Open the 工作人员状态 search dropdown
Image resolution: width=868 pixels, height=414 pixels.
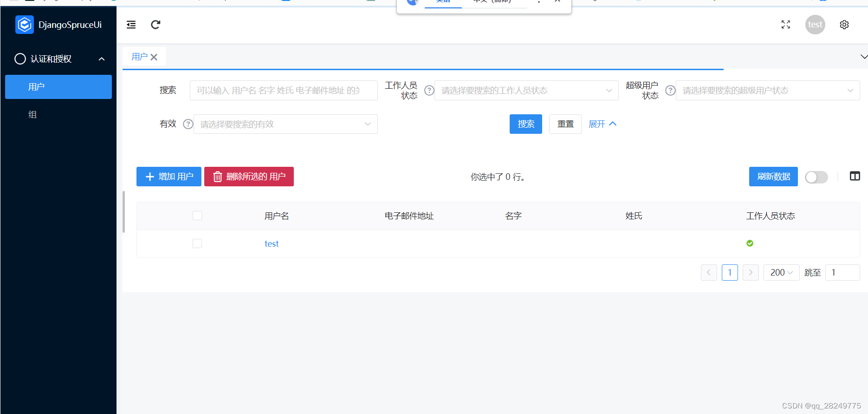click(526, 90)
